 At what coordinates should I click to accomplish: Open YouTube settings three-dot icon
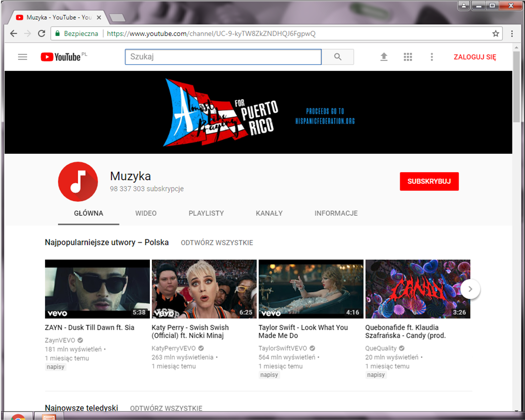(432, 57)
